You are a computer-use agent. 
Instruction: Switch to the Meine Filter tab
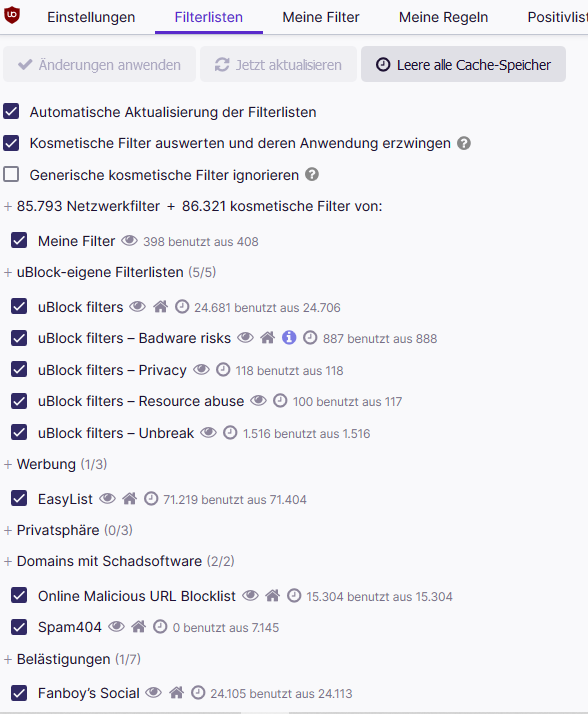(321, 17)
